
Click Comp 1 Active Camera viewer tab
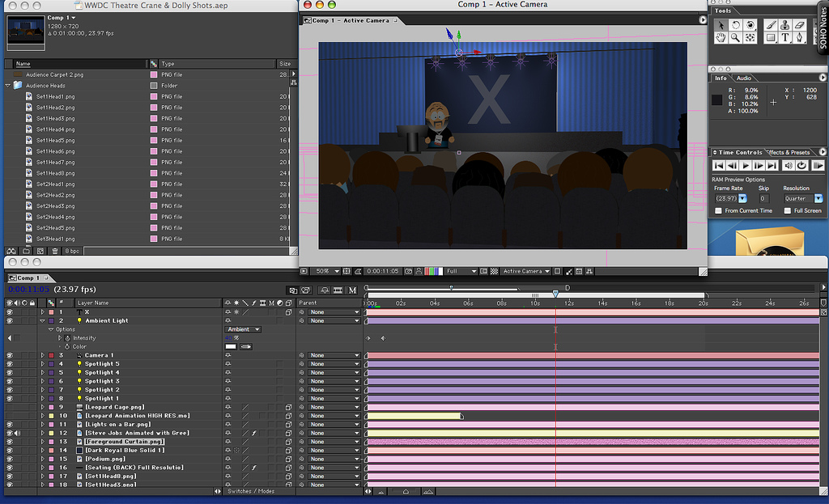(x=351, y=20)
